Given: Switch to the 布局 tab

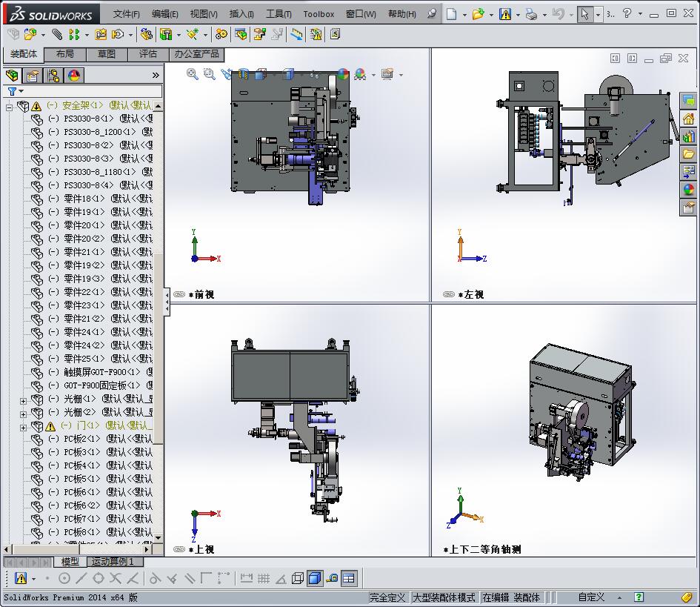Looking at the screenshot, I should pos(65,54).
